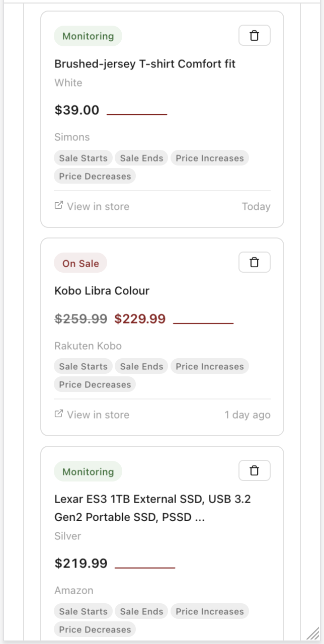Click the Monitoring badge on the Lexar card
324x644 pixels.
[x=88, y=471]
